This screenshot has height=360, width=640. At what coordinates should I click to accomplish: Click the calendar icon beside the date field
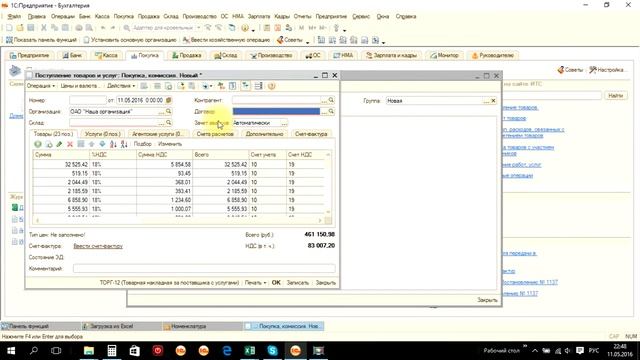point(169,100)
